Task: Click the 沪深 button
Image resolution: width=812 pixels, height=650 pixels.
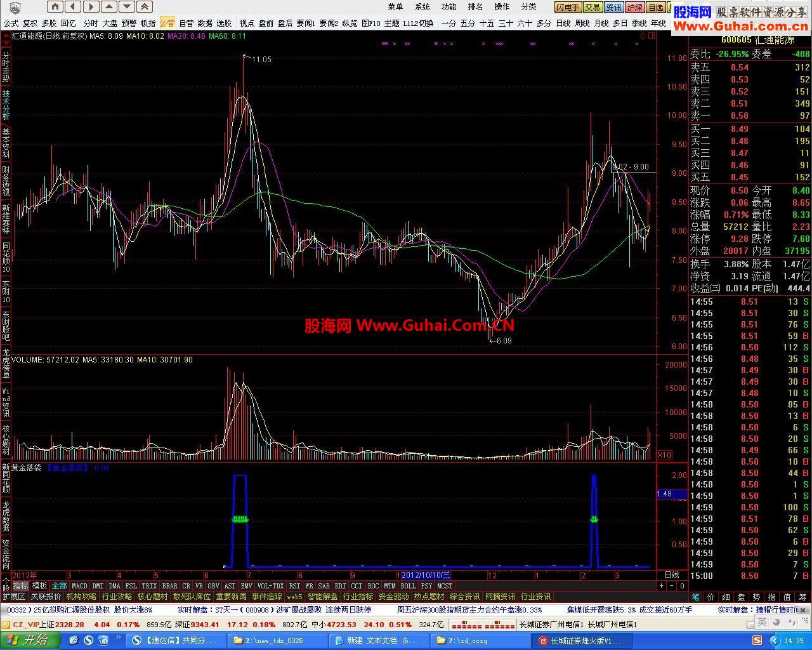Action: click(x=634, y=8)
